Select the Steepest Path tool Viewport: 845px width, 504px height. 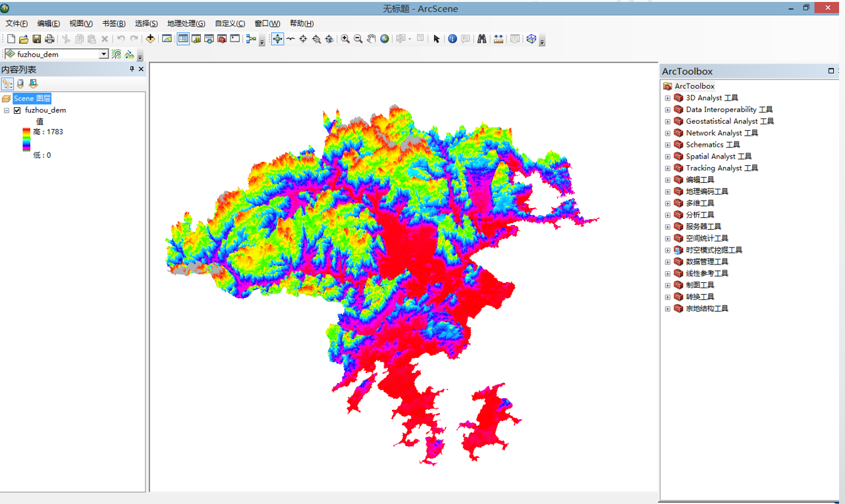click(x=130, y=54)
